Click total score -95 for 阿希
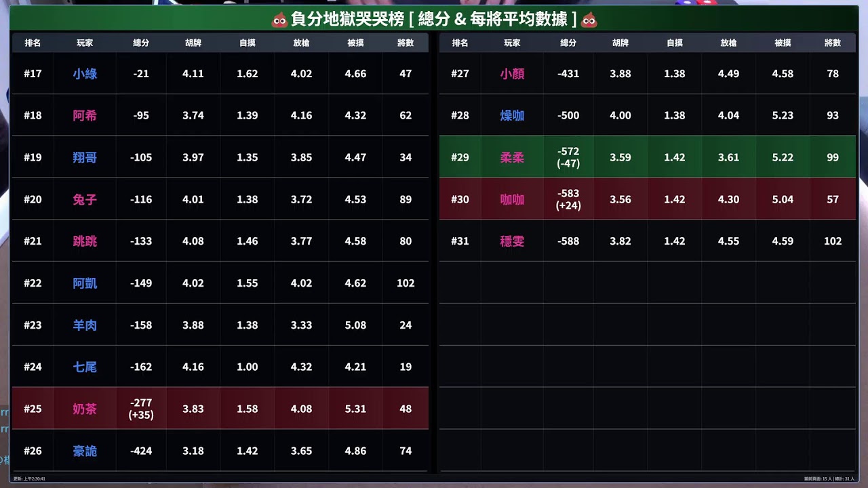The image size is (868, 488). click(141, 115)
